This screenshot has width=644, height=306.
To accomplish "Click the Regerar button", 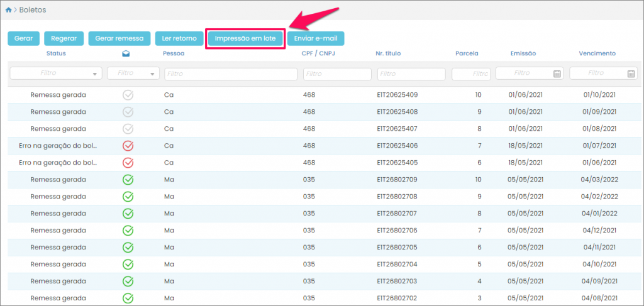I will pyautogui.click(x=64, y=38).
